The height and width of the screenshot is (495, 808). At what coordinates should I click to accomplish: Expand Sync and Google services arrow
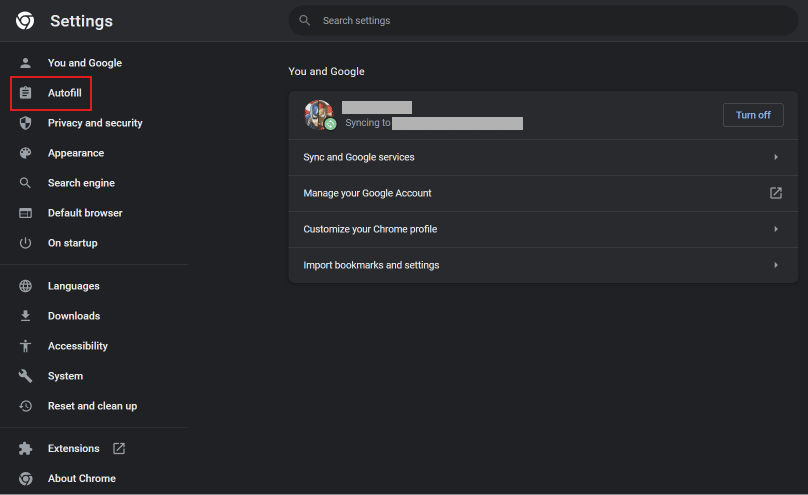point(776,157)
